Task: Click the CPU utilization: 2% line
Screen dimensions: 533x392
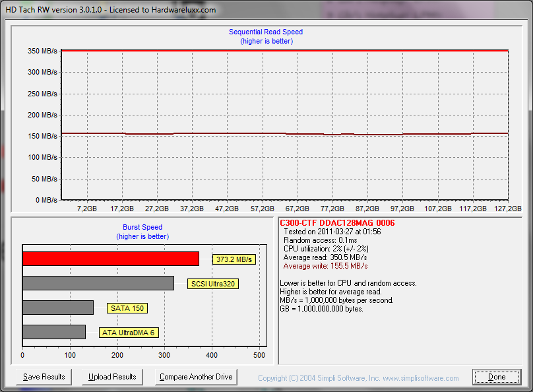Action: click(327, 249)
